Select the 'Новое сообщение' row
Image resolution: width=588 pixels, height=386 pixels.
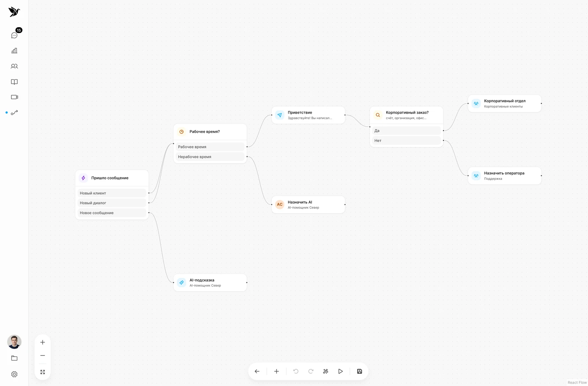point(112,213)
